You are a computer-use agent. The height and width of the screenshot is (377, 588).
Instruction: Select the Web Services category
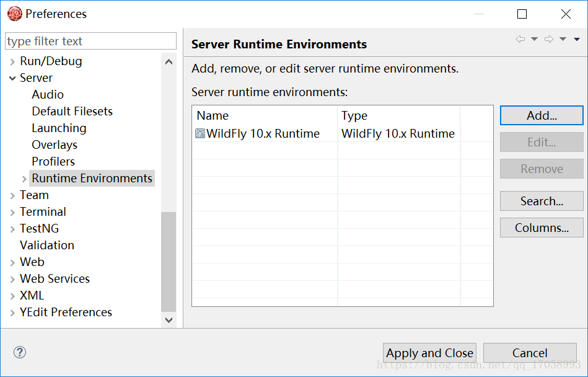55,278
